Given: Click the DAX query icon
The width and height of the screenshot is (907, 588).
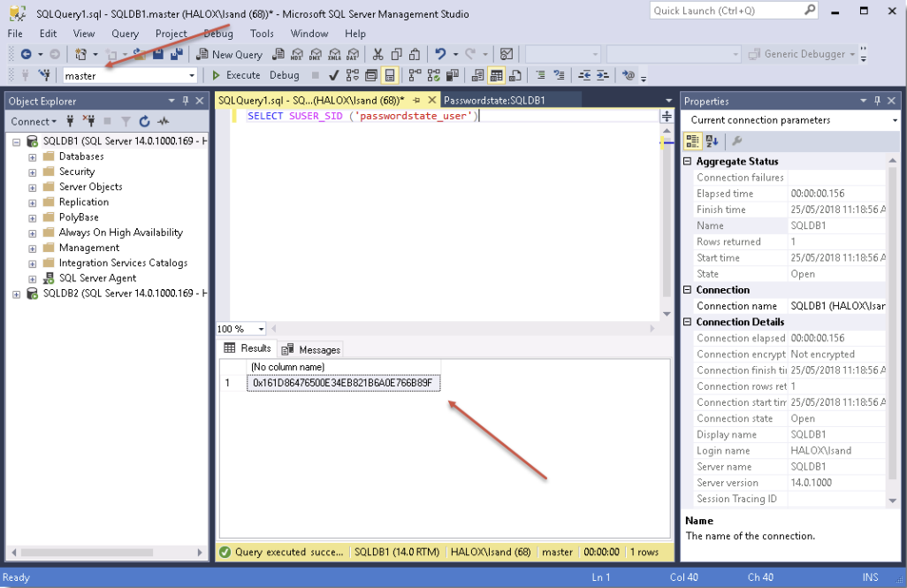Looking at the screenshot, I should point(352,55).
